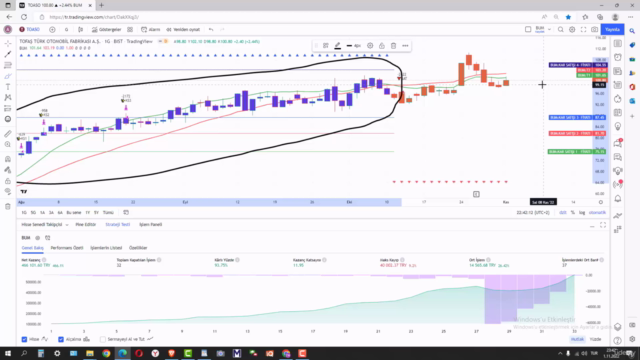The height and width of the screenshot is (360, 640).
Task: Activate the zoom in tool
Action: pos(8,144)
